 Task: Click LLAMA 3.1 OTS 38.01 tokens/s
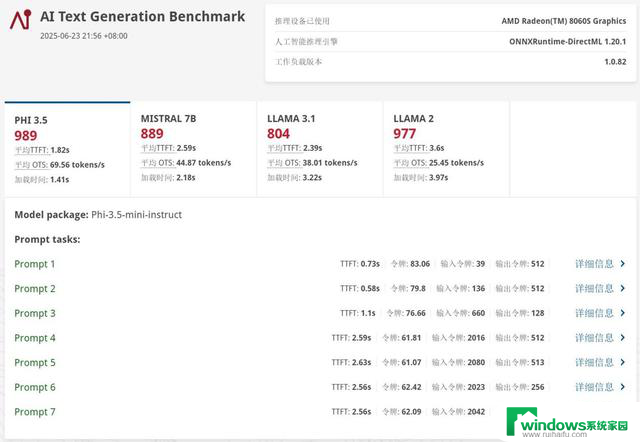pyautogui.click(x=312, y=163)
